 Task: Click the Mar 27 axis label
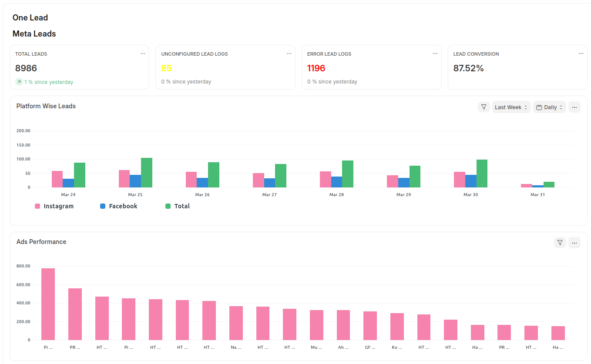click(269, 195)
